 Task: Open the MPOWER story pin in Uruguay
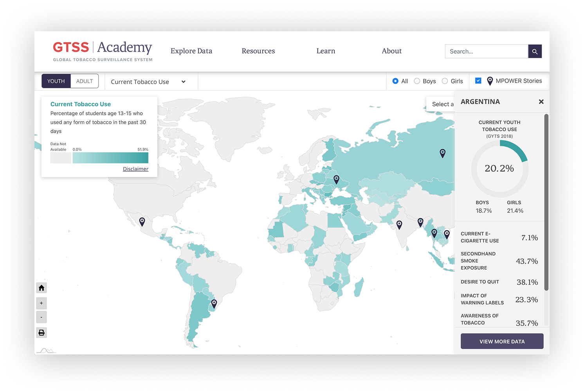(x=214, y=304)
